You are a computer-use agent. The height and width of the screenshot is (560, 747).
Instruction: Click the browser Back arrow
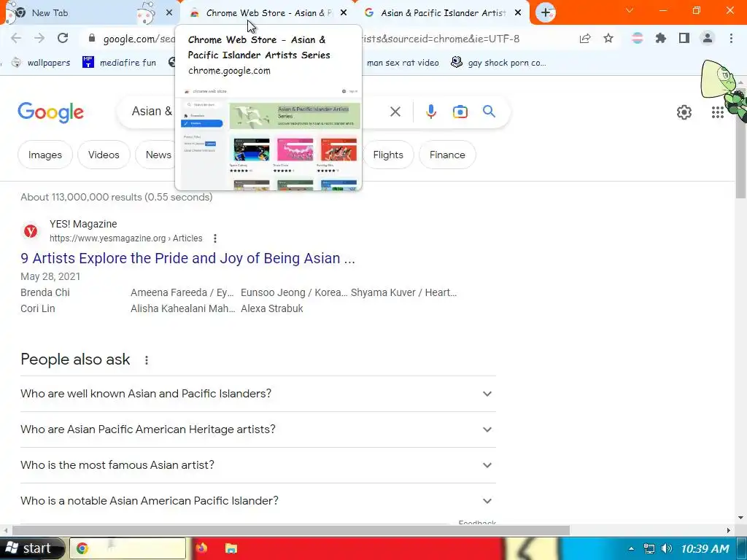pyautogui.click(x=16, y=39)
